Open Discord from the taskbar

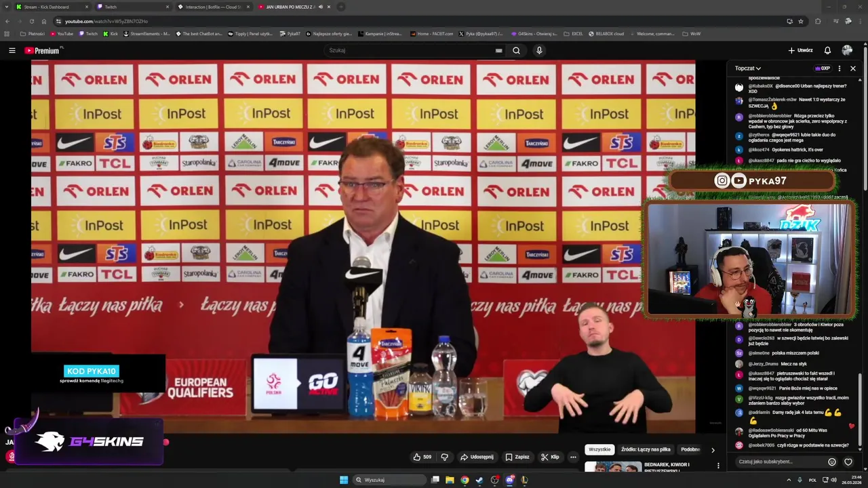(x=509, y=480)
